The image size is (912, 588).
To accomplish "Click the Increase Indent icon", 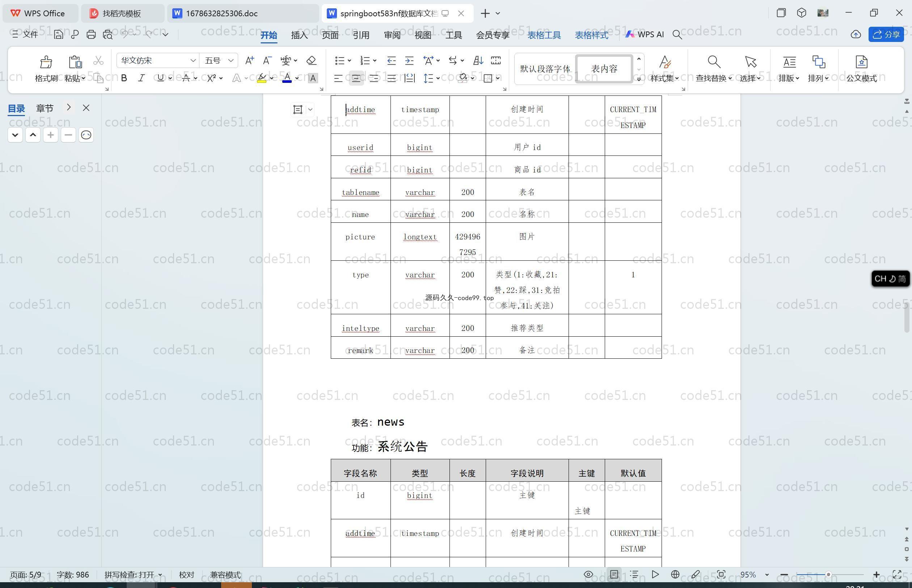I will click(409, 60).
